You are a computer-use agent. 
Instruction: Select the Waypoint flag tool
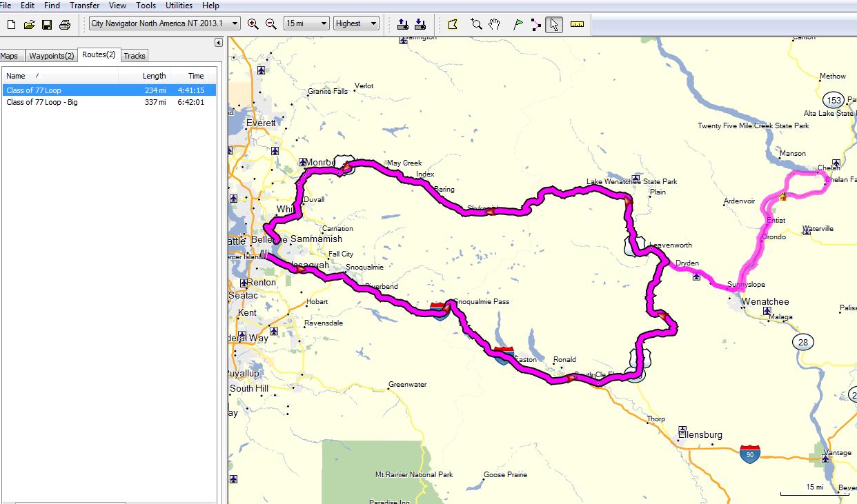(x=518, y=24)
